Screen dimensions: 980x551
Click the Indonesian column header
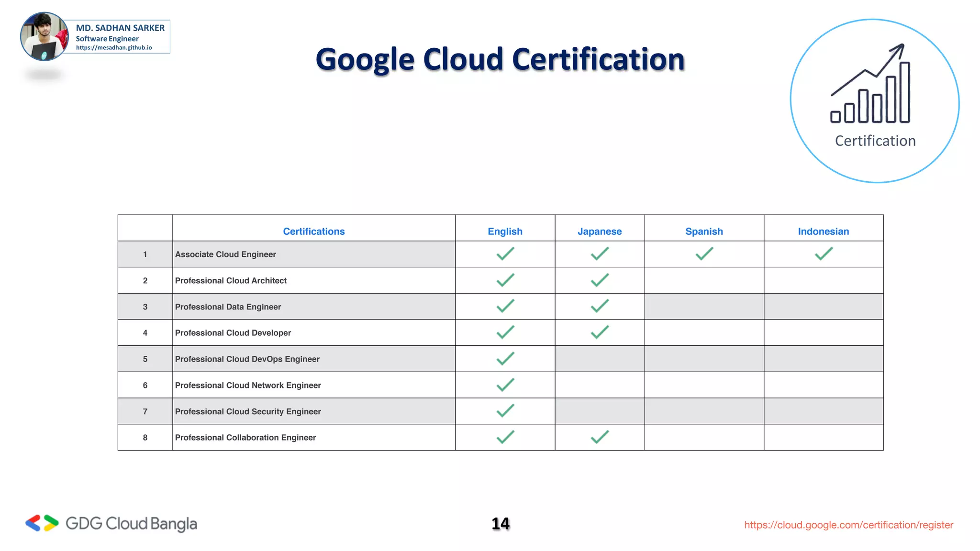click(x=824, y=231)
